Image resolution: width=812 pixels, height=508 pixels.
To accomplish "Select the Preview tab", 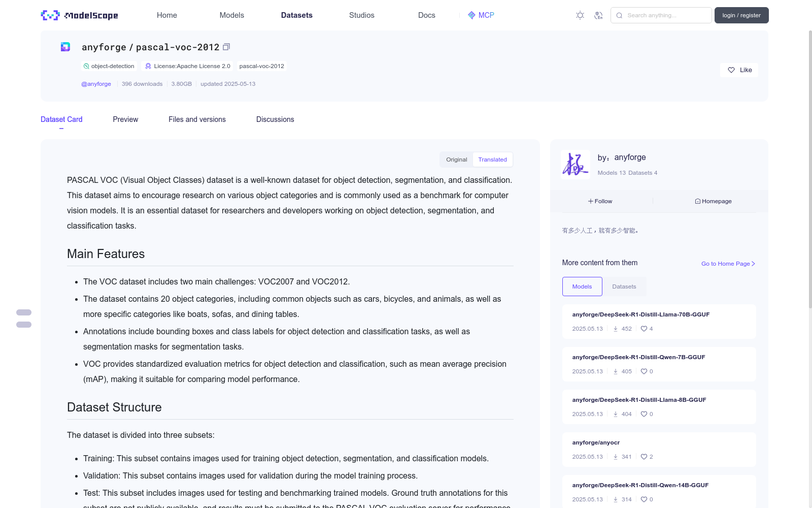I will pyautogui.click(x=125, y=119).
